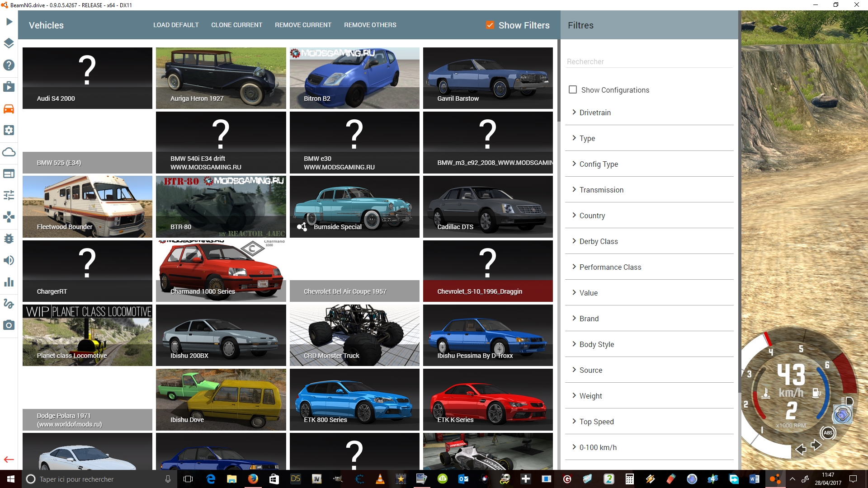Open the Action Center notifications icon

click(x=853, y=479)
